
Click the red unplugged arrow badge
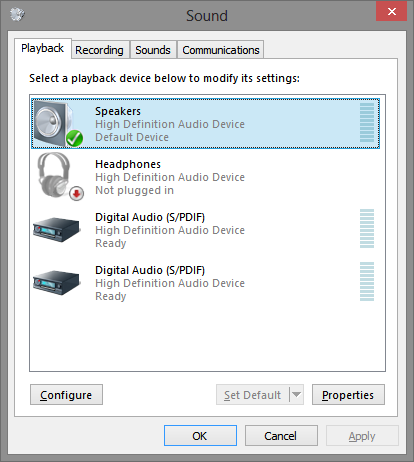(77, 193)
